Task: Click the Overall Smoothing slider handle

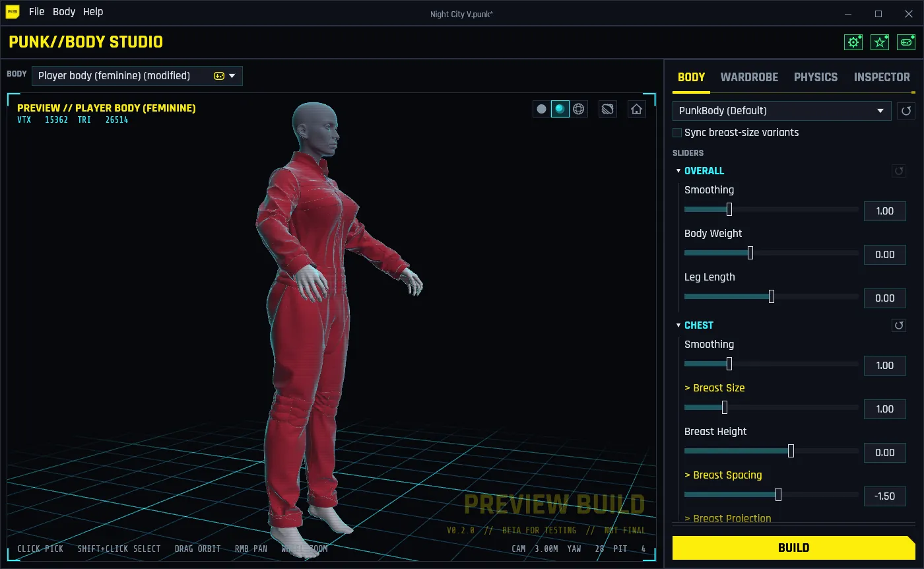Action: [x=729, y=210]
